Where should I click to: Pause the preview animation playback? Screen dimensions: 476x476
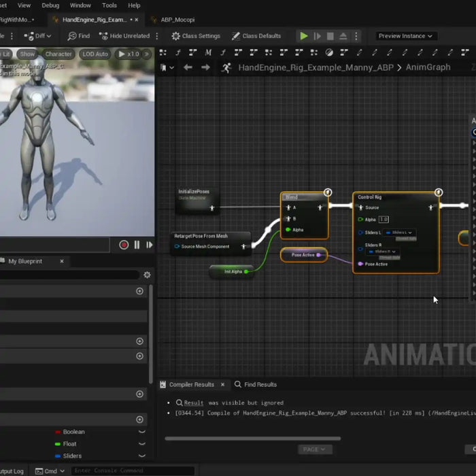click(137, 245)
